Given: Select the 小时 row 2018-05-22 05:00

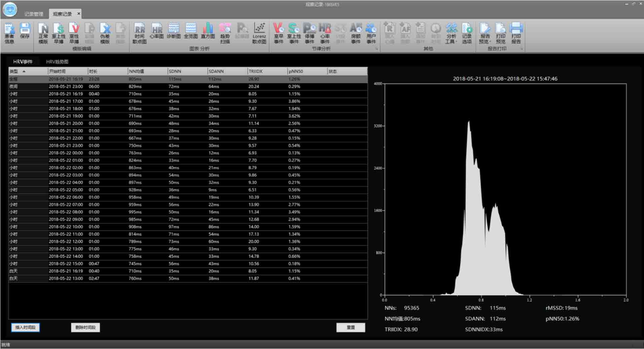Looking at the screenshot, I should pyautogui.click(x=188, y=190).
